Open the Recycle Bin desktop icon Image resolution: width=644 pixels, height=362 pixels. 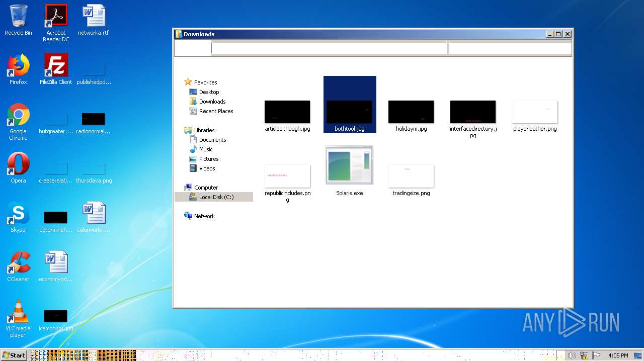(18, 20)
